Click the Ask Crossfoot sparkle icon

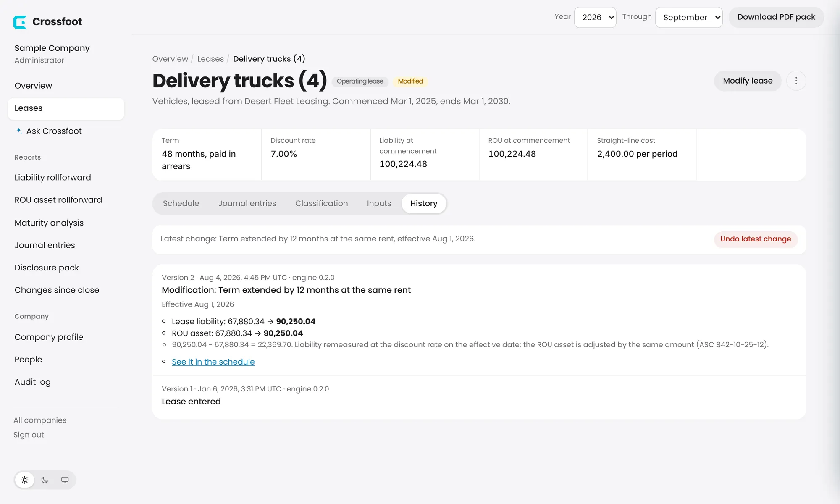19,131
